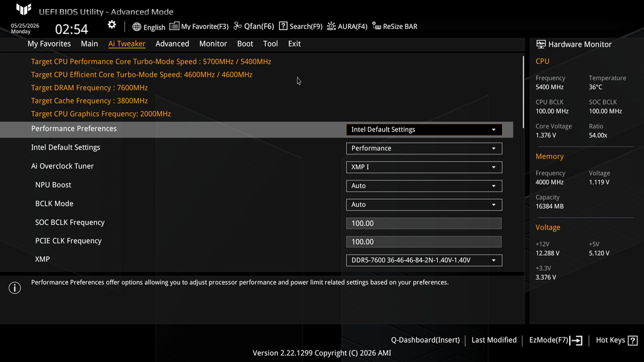This screenshot has width=644, height=362.
Task: Open the Performance Preferences dropdown
Action: point(424,130)
